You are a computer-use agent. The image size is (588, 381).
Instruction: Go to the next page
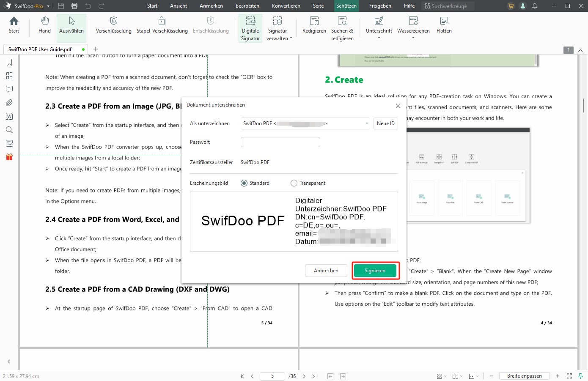tap(304, 376)
